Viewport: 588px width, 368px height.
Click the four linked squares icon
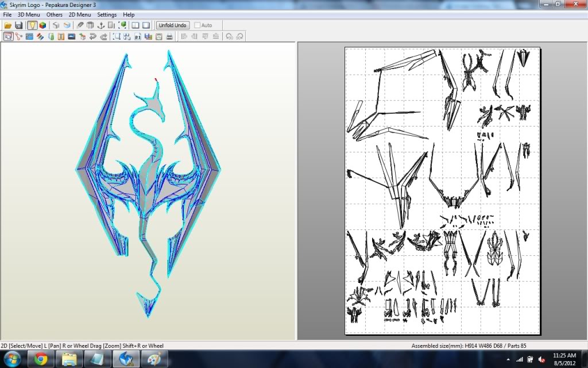(x=127, y=36)
